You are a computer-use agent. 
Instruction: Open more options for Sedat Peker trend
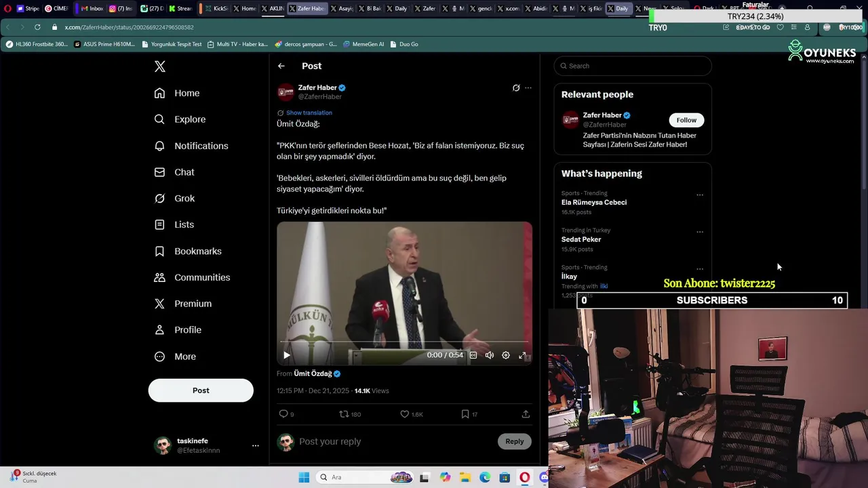(700, 232)
